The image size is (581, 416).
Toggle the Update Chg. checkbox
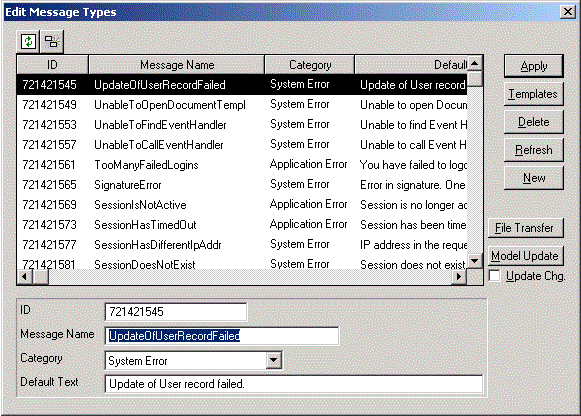point(495,276)
